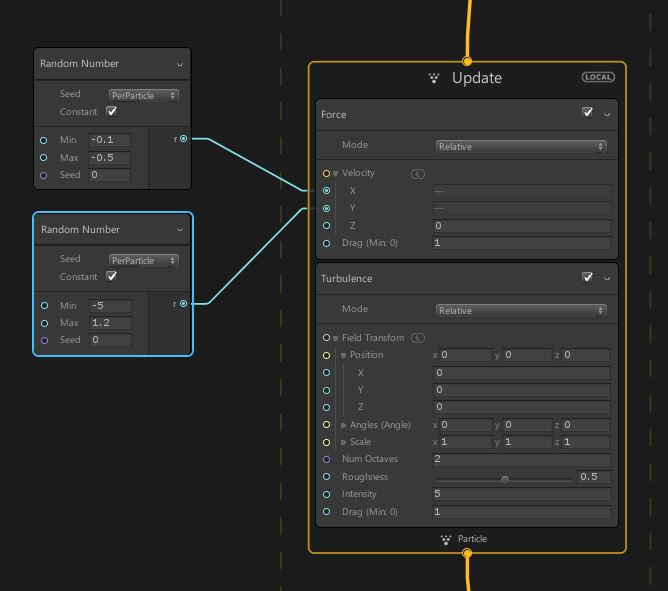The height and width of the screenshot is (591, 668).
Task: Open the Force Mode dropdown
Action: pos(521,146)
